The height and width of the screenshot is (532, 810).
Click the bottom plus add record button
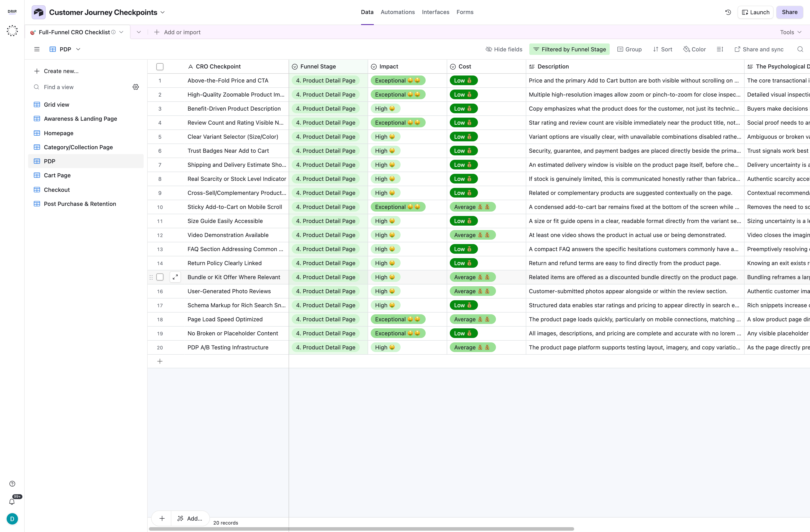[162, 518]
